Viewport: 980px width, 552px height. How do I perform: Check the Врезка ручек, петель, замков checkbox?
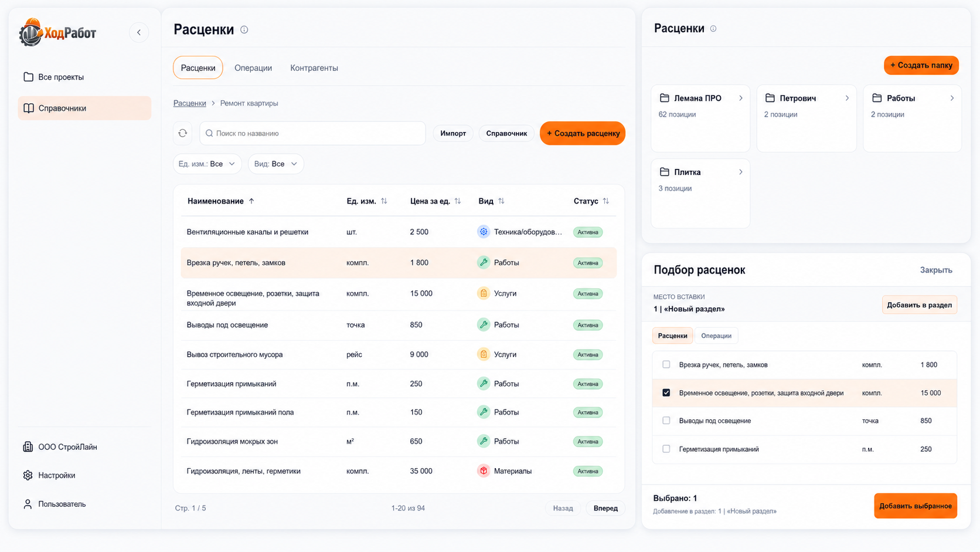666,364
